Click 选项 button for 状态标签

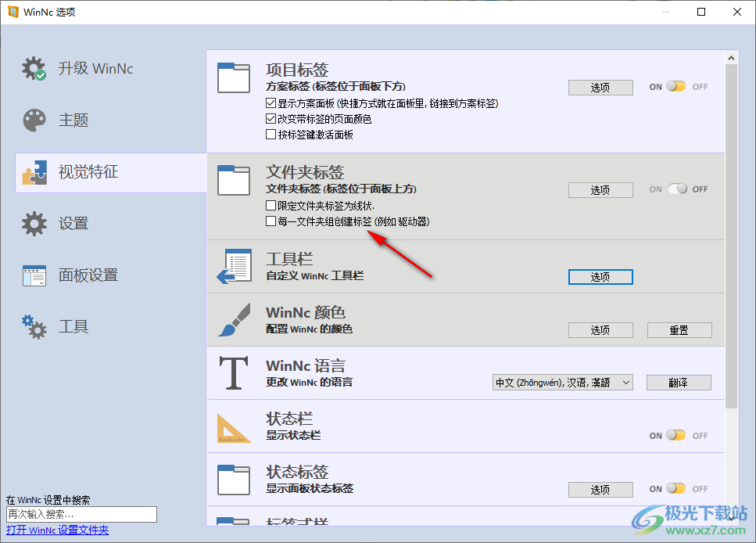[x=600, y=490]
